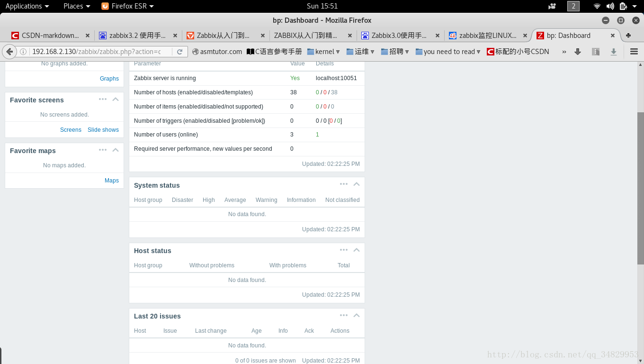Click the Yes value for server running

pos(295,78)
